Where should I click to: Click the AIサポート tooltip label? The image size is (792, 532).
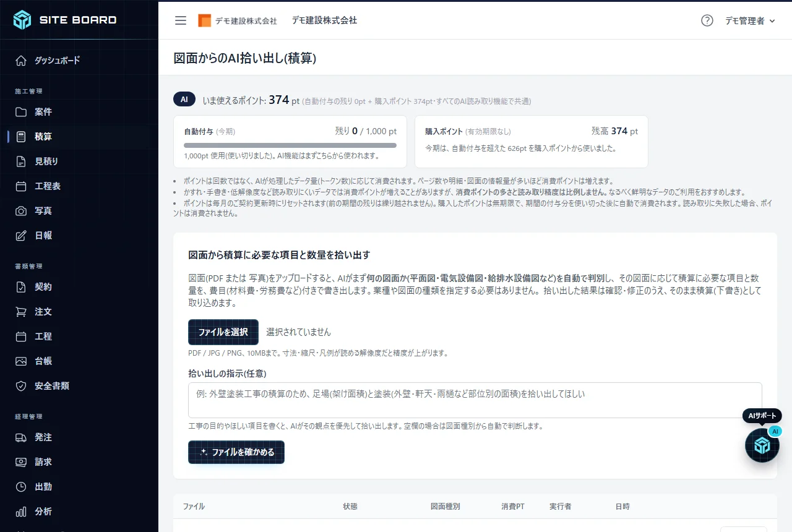pyautogui.click(x=762, y=416)
